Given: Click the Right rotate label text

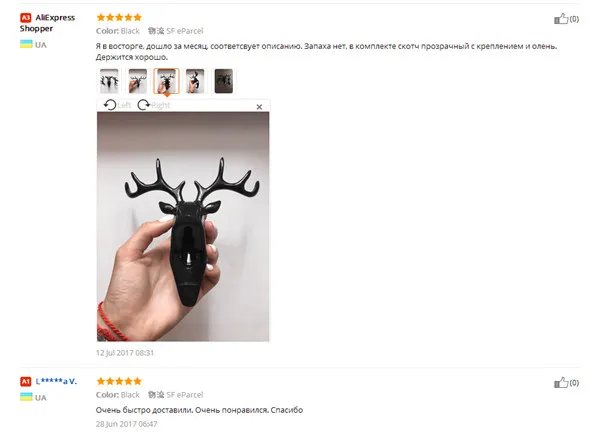Looking at the screenshot, I should pos(161,105).
